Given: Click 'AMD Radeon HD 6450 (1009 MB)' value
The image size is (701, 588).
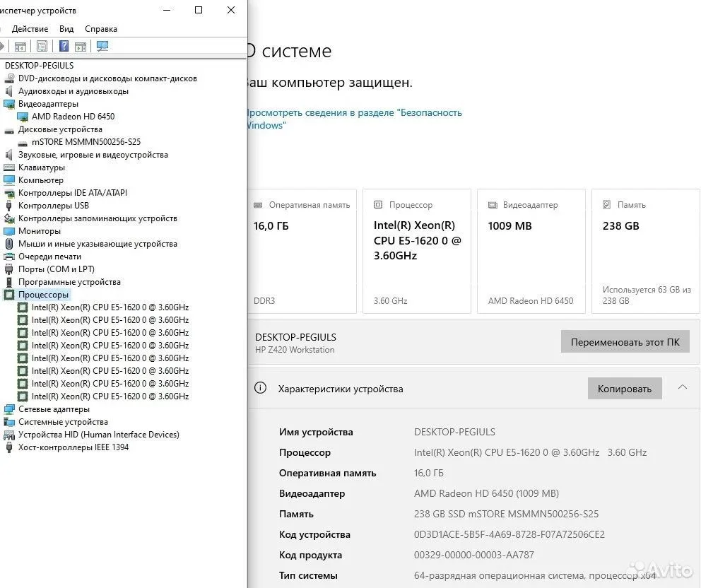Looking at the screenshot, I should (486, 493).
